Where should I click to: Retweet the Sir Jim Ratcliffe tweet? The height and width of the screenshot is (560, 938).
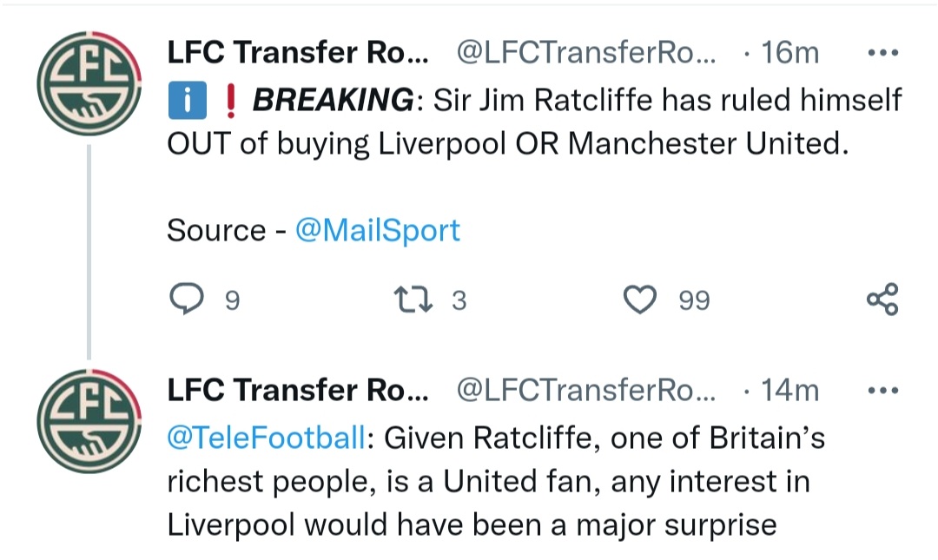coord(413,300)
